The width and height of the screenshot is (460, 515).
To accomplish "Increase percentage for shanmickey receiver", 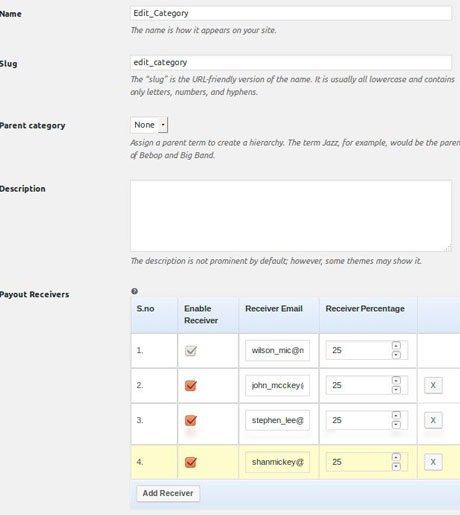I will (396, 457).
